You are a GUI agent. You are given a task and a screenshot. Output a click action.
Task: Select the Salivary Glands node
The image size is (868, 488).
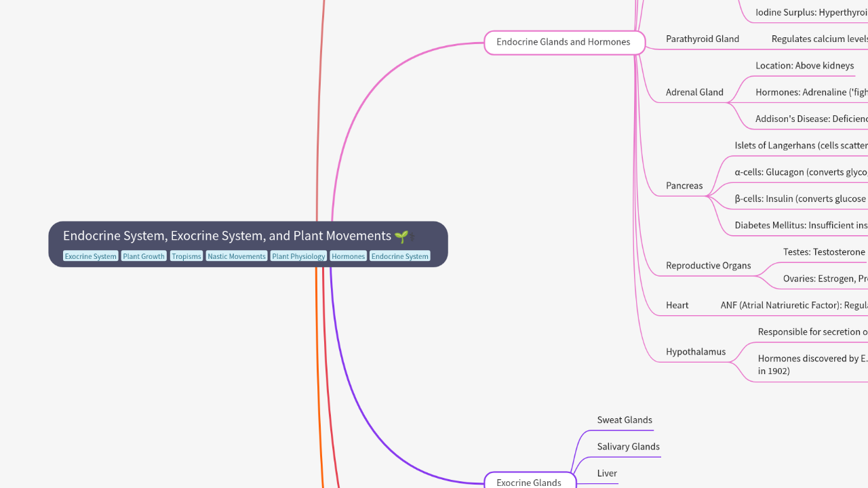pyautogui.click(x=628, y=447)
